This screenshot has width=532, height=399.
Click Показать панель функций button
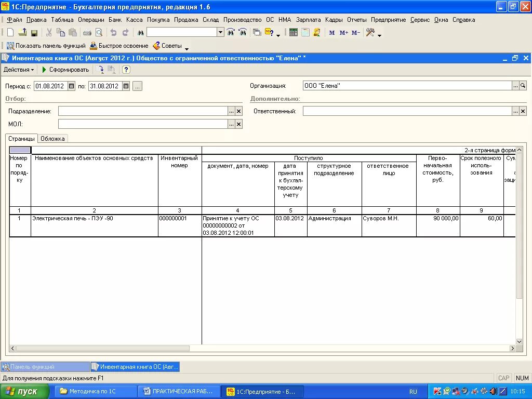tap(46, 46)
